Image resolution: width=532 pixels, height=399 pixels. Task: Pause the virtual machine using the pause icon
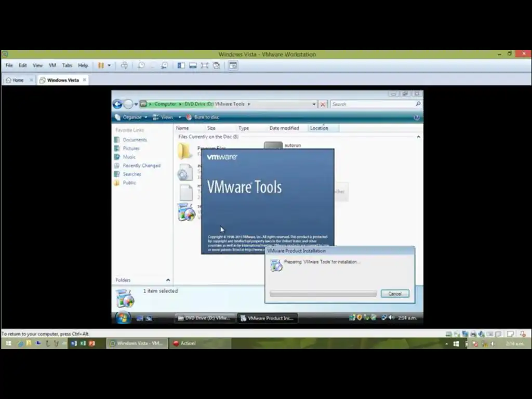coord(101,65)
